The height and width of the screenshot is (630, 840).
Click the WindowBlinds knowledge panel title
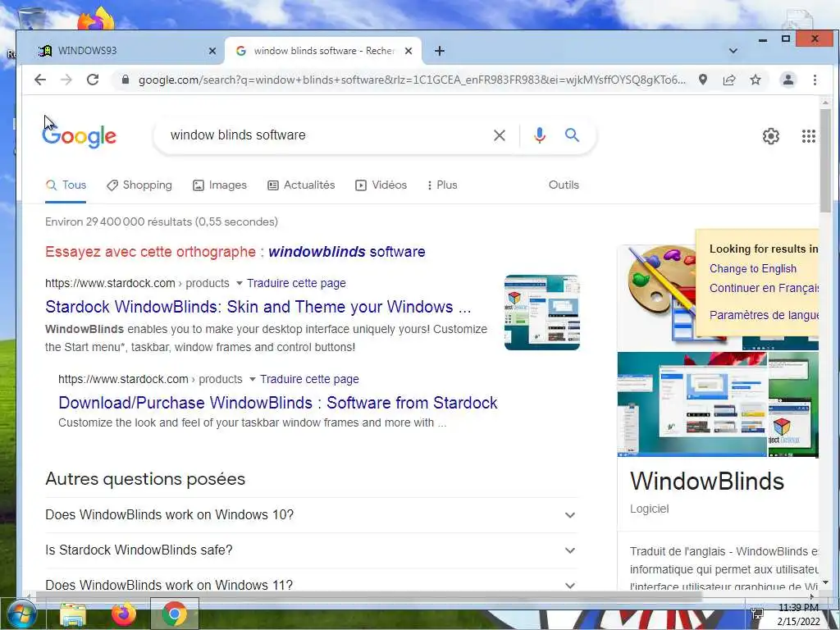click(706, 481)
